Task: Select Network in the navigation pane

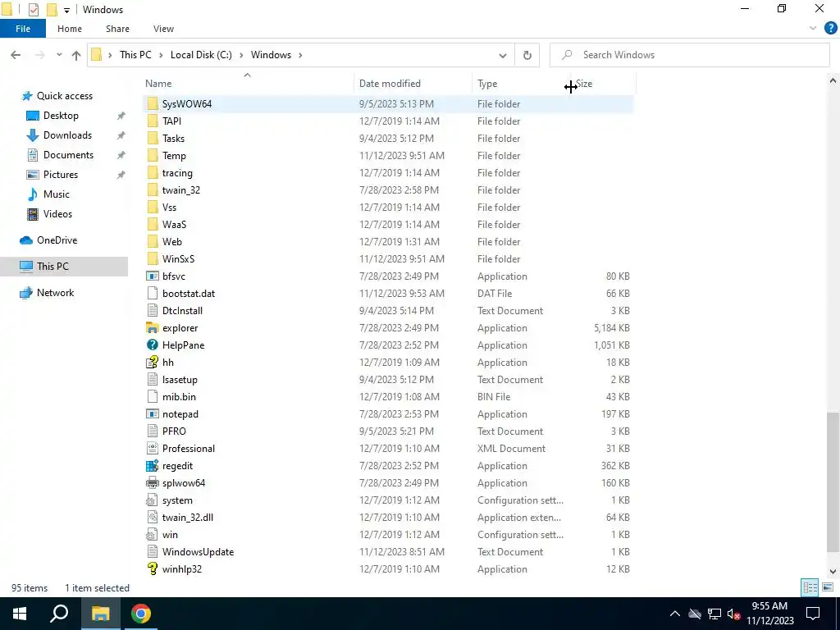Action: 55,293
